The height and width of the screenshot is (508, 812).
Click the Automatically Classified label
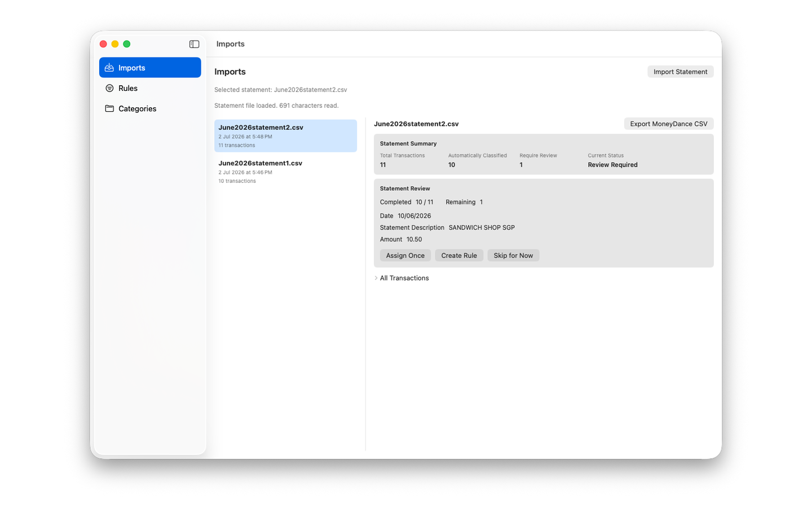pos(478,155)
